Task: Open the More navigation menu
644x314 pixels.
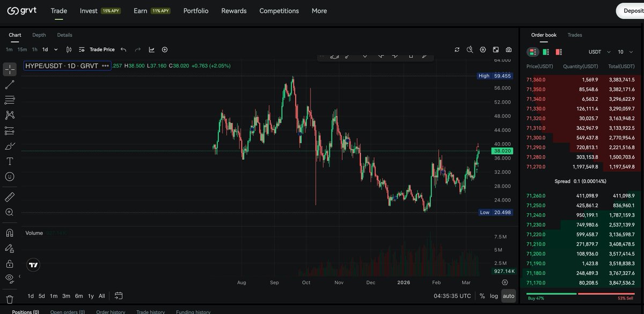Action: click(x=319, y=11)
